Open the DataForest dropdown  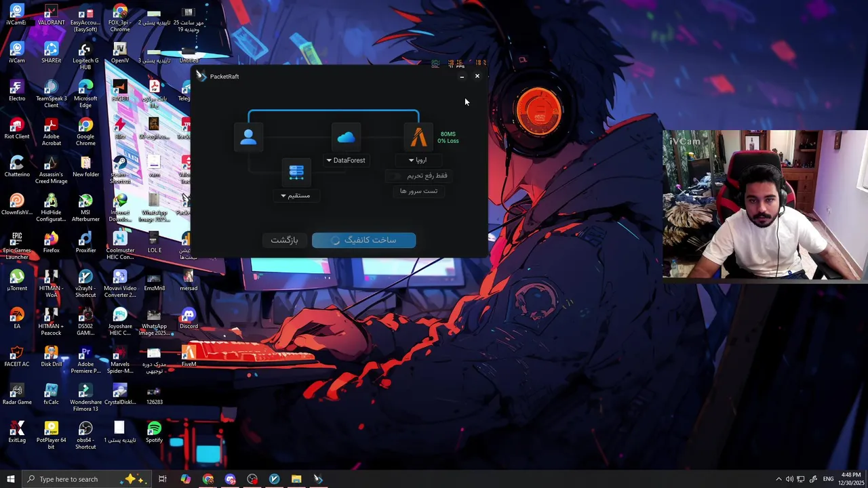(346, 161)
